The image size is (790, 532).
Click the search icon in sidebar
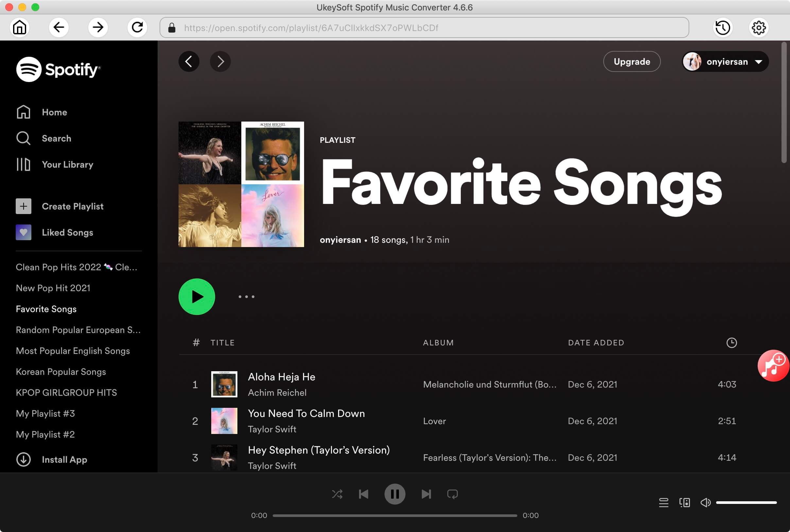pos(23,138)
